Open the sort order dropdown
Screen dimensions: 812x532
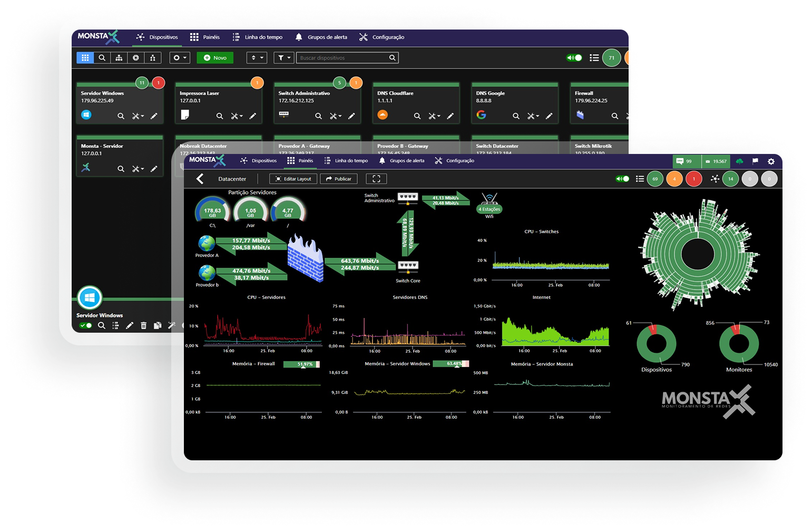(257, 57)
